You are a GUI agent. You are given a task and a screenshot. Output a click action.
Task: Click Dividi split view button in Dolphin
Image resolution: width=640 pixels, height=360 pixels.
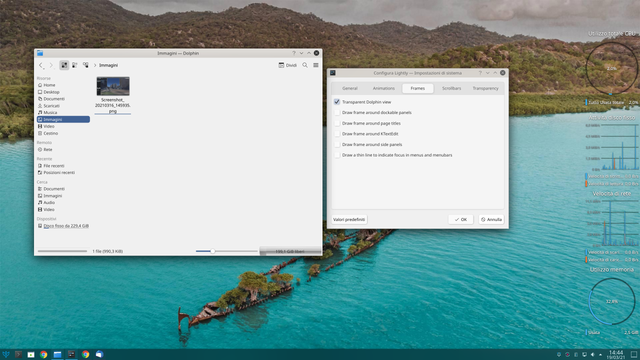[x=288, y=65]
